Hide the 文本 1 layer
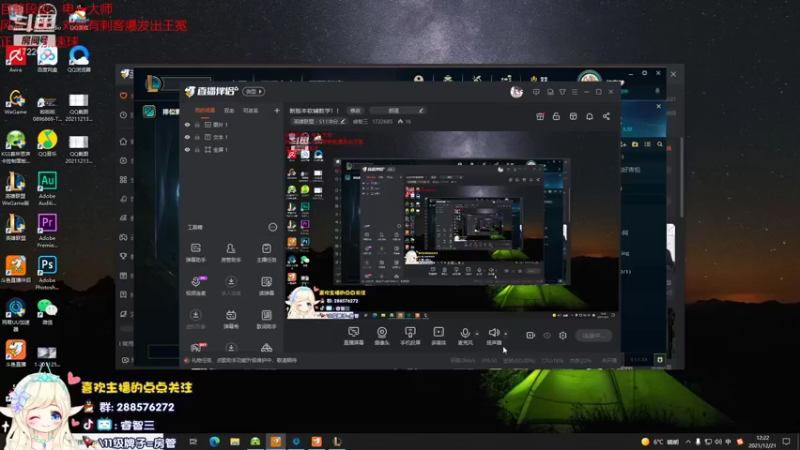 [187, 137]
